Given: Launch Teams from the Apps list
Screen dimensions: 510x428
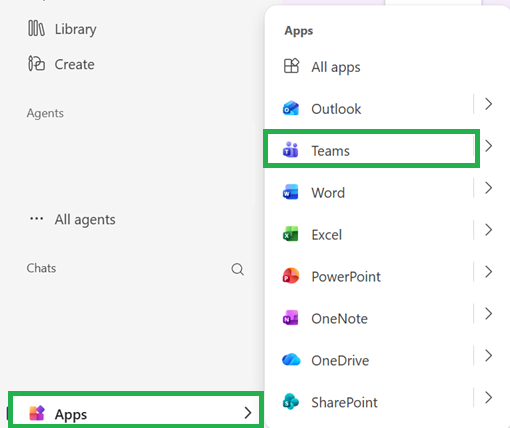Looking at the screenshot, I should pos(371,151).
